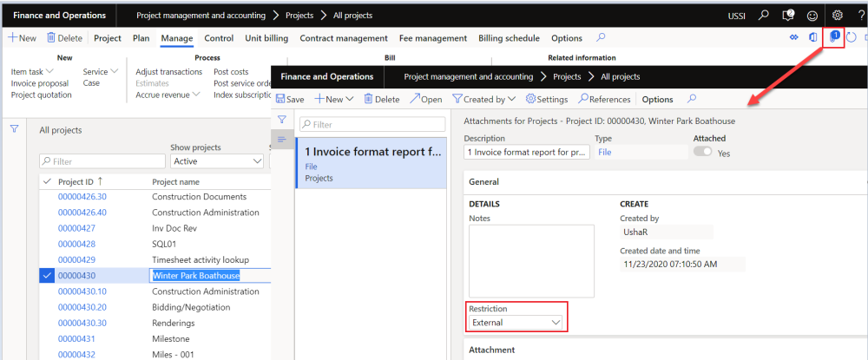Save the attachment with the Save button

coord(290,100)
